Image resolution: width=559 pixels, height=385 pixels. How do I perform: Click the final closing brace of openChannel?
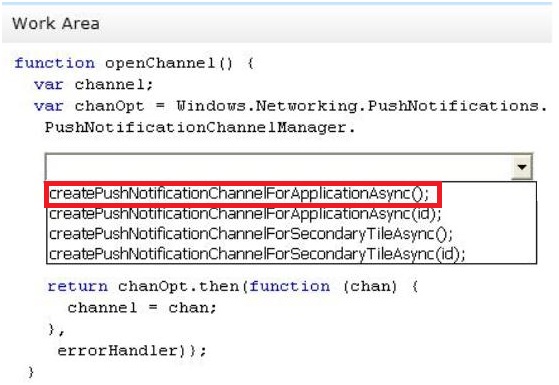click(31, 372)
